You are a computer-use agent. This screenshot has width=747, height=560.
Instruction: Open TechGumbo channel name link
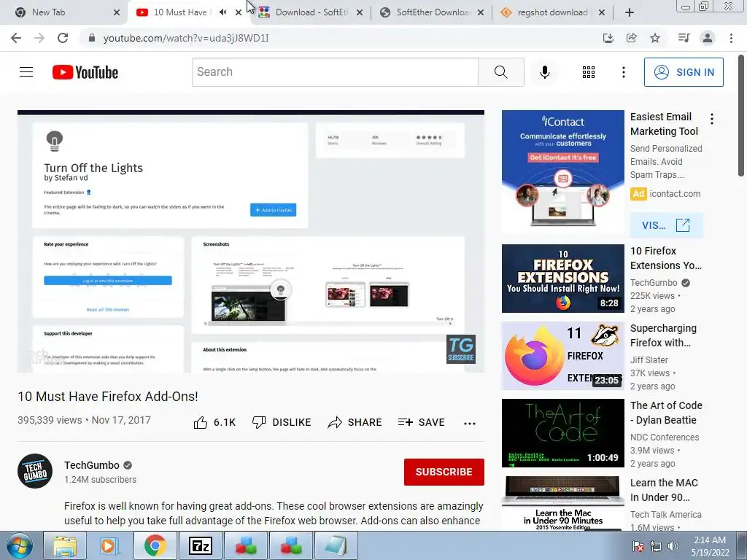pos(92,465)
